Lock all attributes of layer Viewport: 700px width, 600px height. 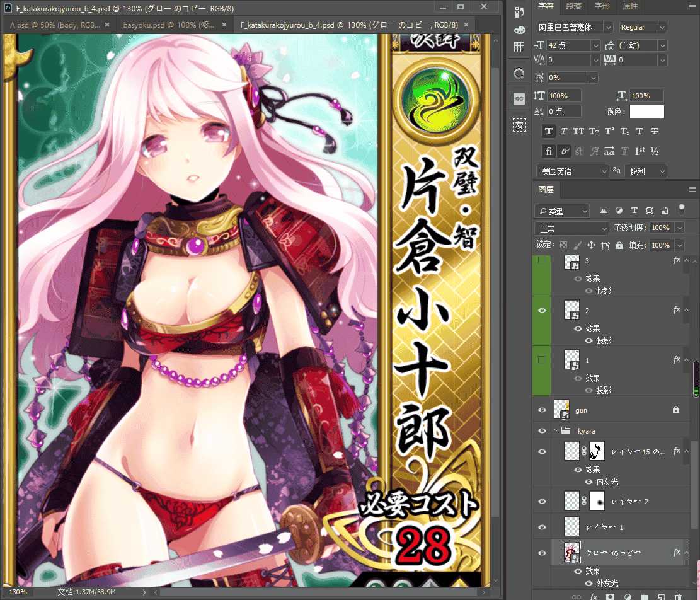click(619, 245)
